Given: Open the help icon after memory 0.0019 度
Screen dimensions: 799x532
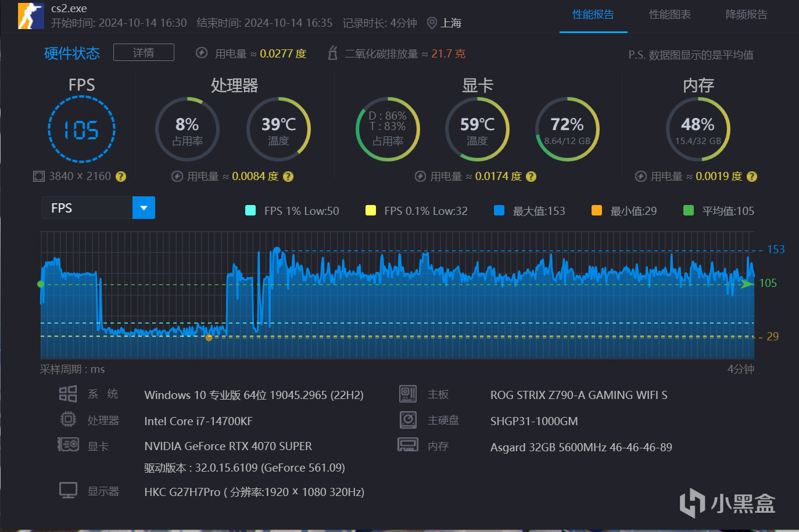Looking at the screenshot, I should (752, 177).
